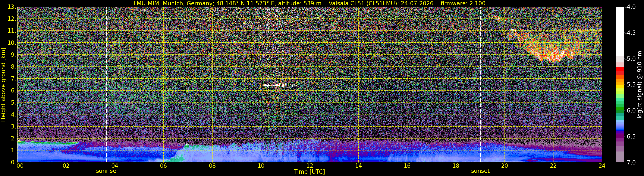Click the '0.' height axis tick label
This screenshot has height=176, width=644.
[13, 162]
